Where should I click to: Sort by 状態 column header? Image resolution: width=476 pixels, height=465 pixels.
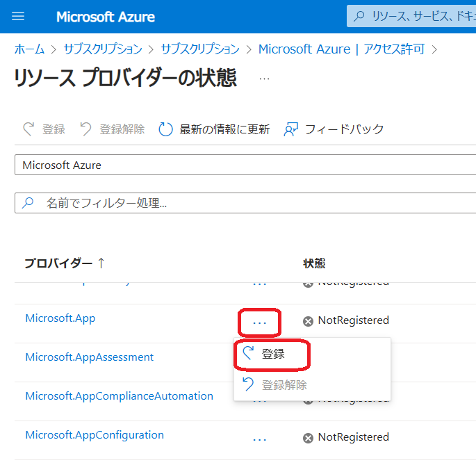point(314,263)
